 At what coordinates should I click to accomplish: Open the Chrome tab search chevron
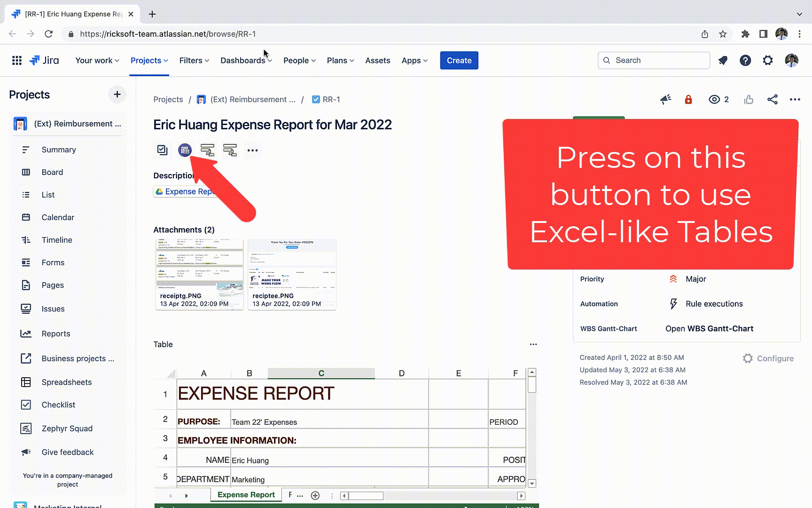[x=799, y=14]
